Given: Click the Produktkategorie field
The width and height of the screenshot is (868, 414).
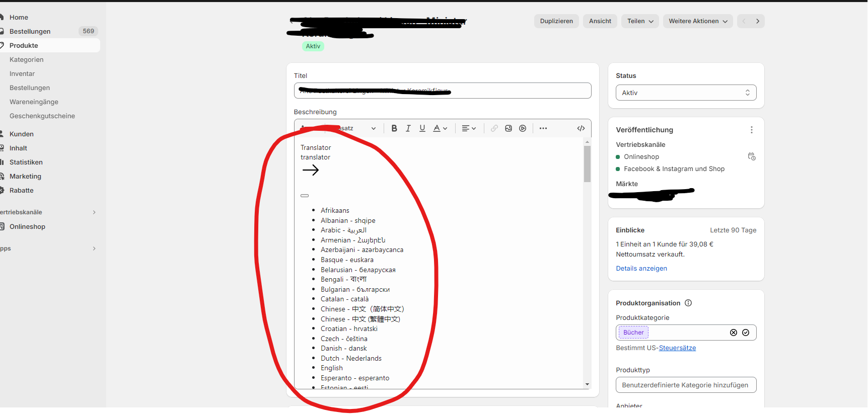Looking at the screenshot, I should click(686, 333).
